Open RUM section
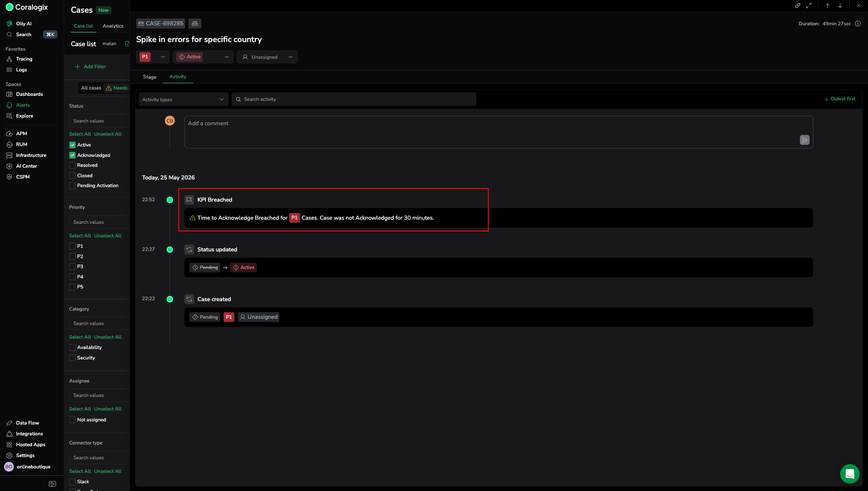This screenshot has width=868, height=491. coord(17,144)
